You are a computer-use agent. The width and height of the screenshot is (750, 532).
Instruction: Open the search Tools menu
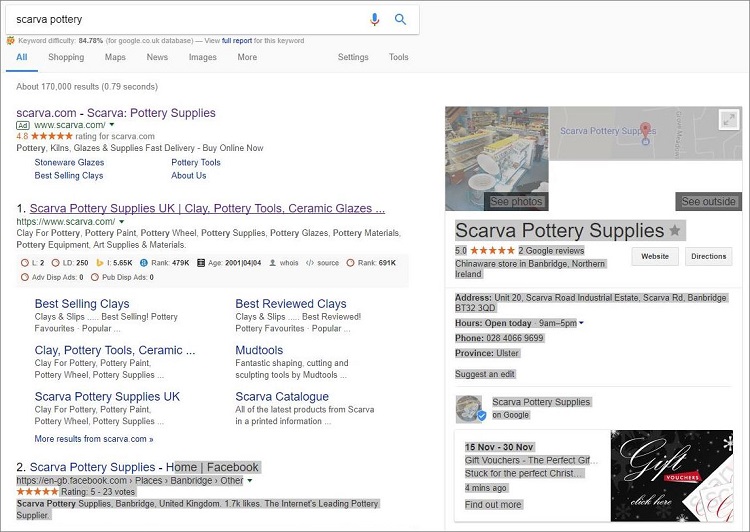coord(398,57)
